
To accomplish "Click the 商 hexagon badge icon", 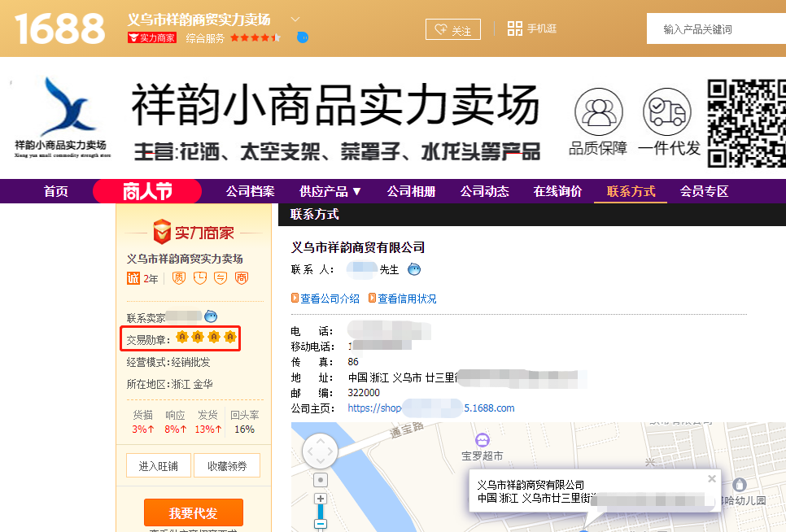I will click(x=242, y=278).
